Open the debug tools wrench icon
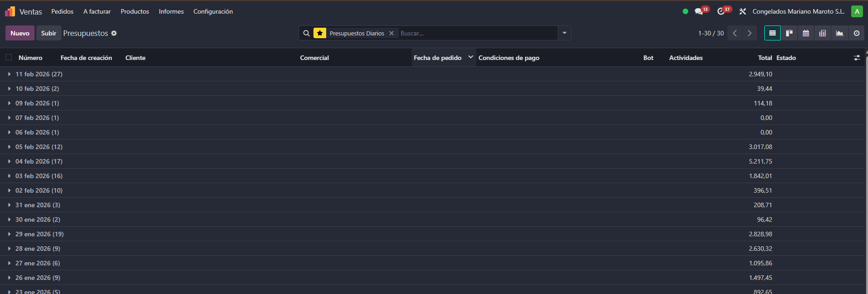 click(742, 11)
